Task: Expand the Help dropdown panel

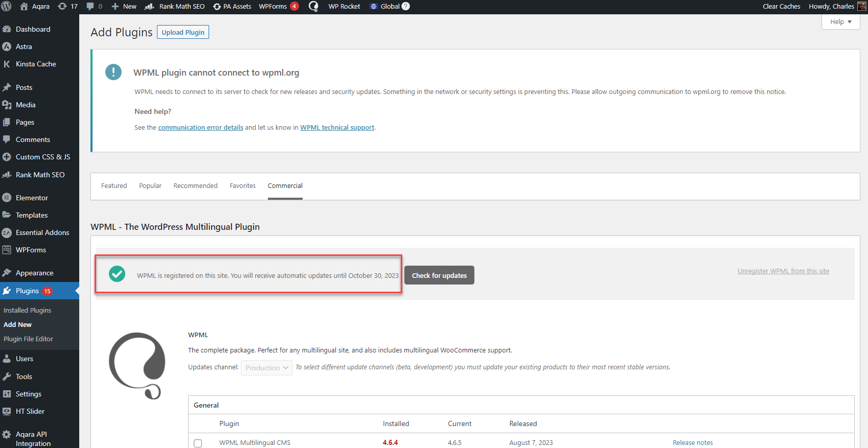Action: (x=840, y=21)
